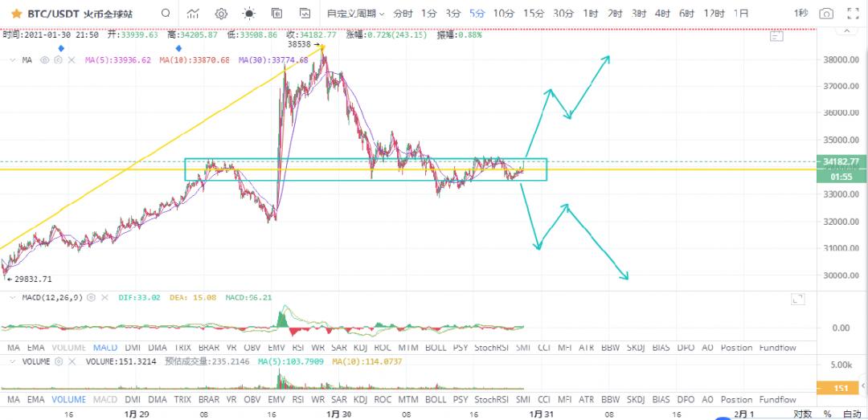Click the drawing board icon beside the layout icon

pyautogui.click(x=305, y=14)
